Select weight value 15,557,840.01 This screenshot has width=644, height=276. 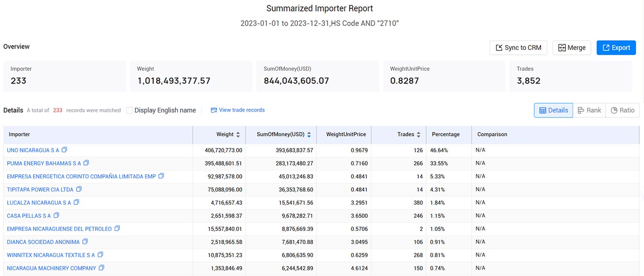click(x=225, y=229)
